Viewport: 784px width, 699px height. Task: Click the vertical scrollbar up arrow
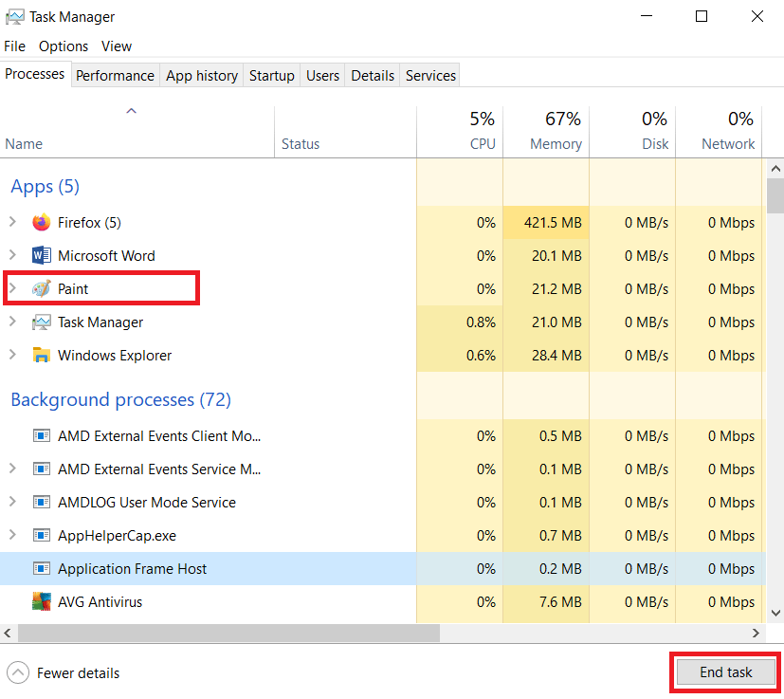pos(775,169)
